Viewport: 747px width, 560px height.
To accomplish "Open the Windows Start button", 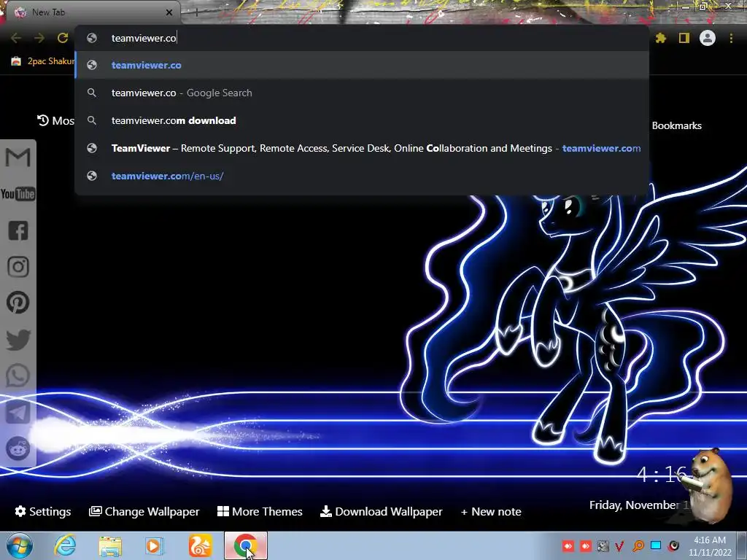I will (x=19, y=545).
